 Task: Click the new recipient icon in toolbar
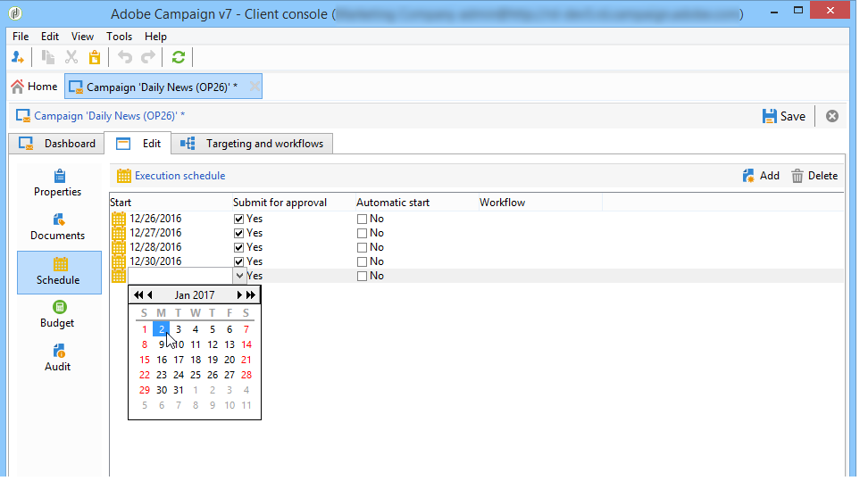17,57
